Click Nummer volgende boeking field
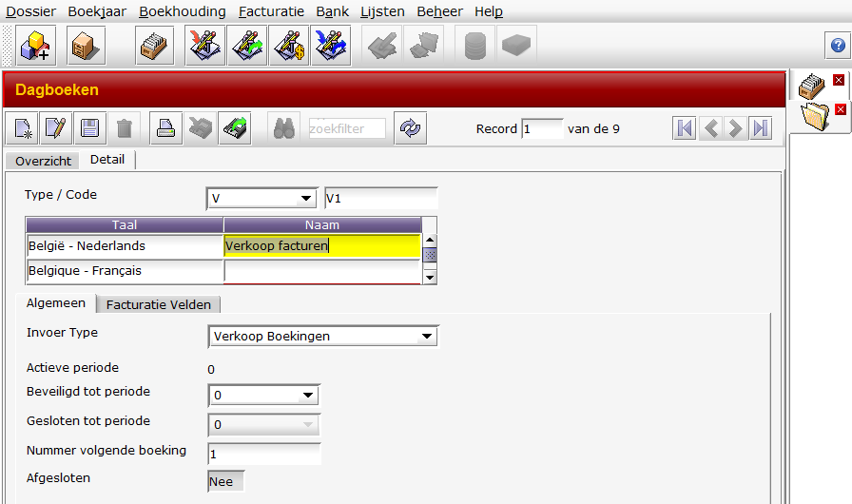 tap(264, 454)
